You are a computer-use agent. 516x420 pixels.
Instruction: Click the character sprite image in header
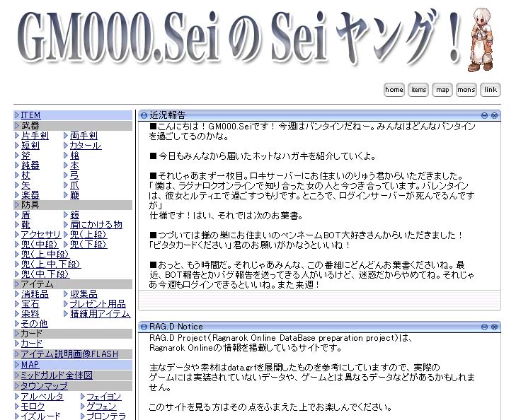[x=481, y=40]
